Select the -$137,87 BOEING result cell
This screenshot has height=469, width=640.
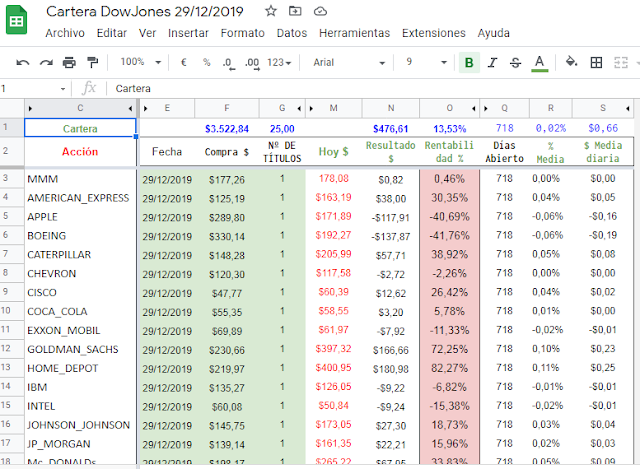tap(391, 236)
